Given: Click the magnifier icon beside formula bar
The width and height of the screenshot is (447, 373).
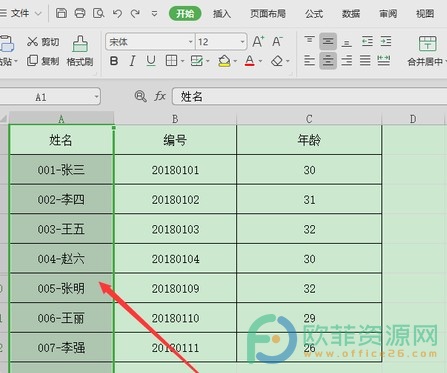Looking at the screenshot, I should tap(140, 96).
